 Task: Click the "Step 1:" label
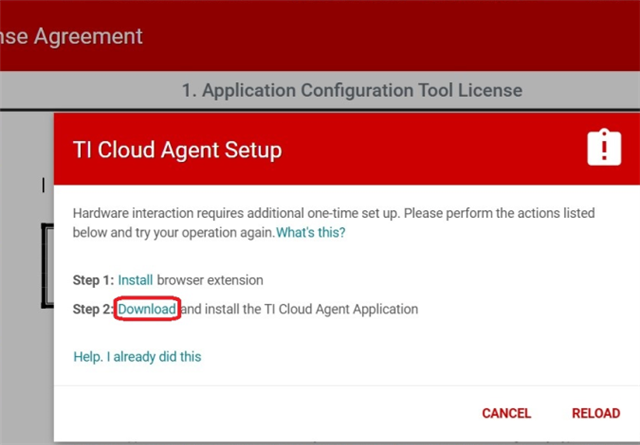tap(93, 280)
